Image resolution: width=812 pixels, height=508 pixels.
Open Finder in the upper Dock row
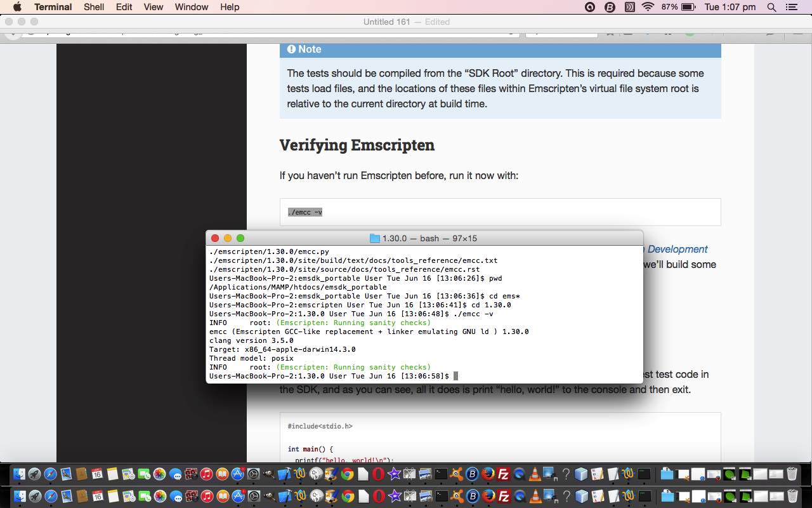pyautogui.click(x=19, y=474)
